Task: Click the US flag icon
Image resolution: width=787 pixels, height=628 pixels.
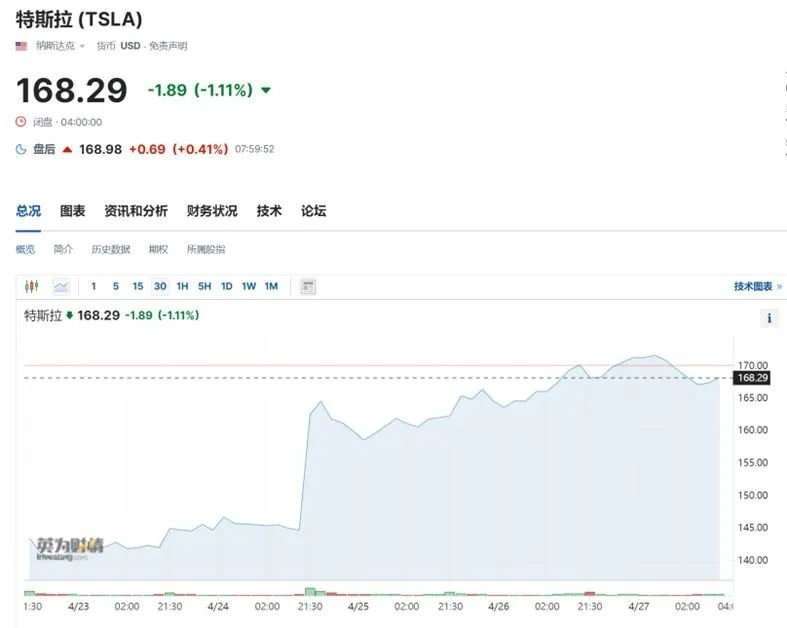Action: point(21,46)
